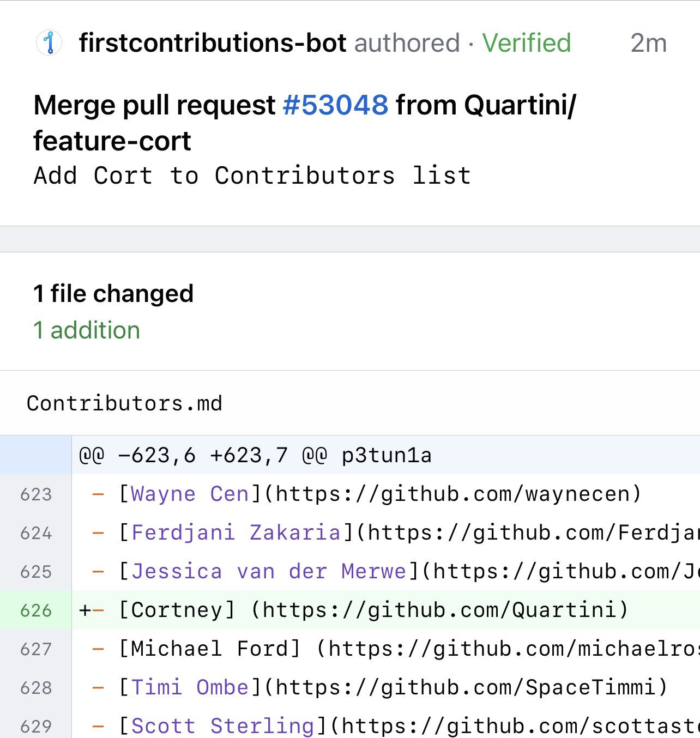Click the 1 addition summary text
This screenshot has width=700, height=738.
tap(87, 330)
